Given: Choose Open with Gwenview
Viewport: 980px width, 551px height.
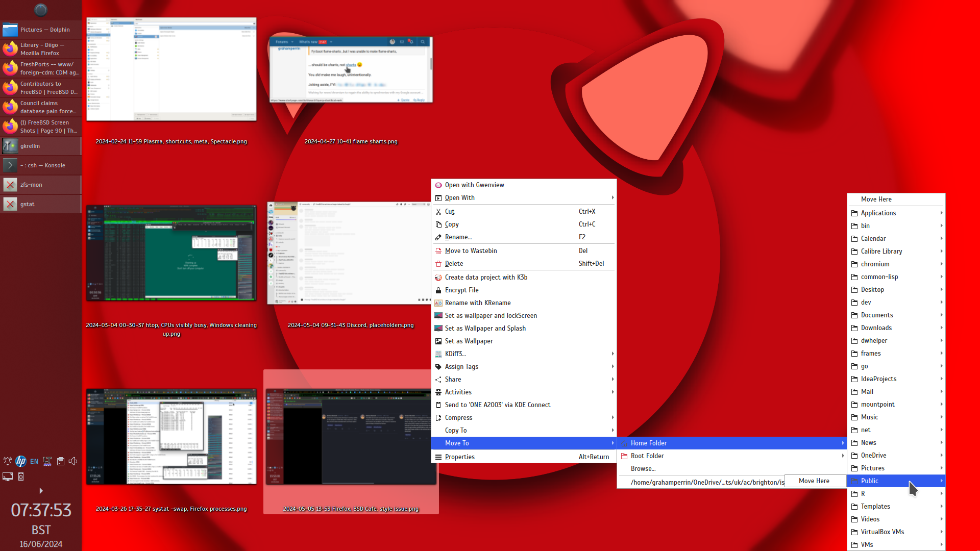Looking at the screenshot, I should click(x=524, y=185).
